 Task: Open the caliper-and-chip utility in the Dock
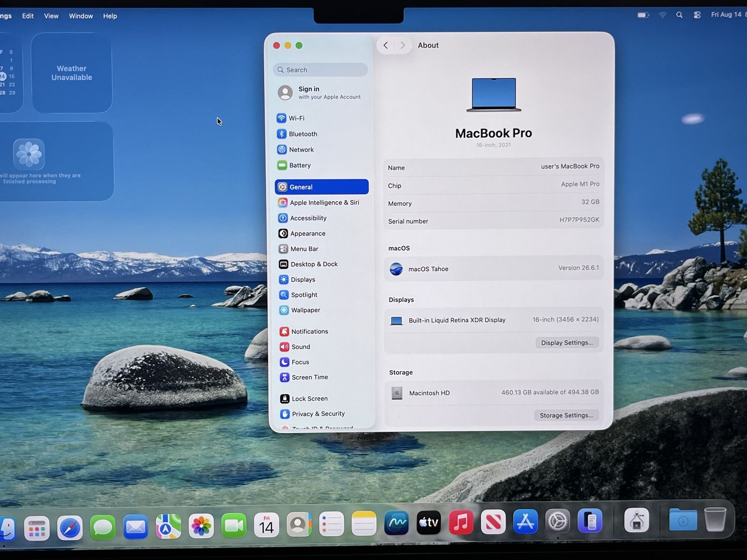click(x=637, y=519)
